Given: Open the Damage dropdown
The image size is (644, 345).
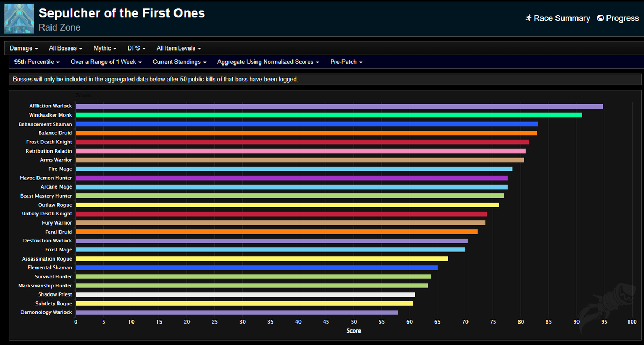Looking at the screenshot, I should pos(24,48).
